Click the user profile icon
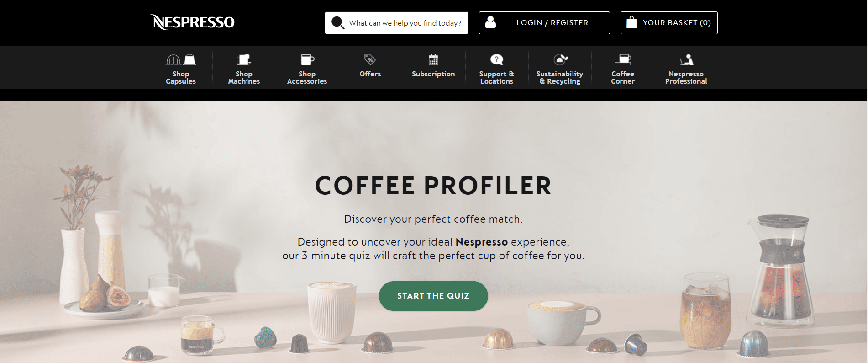This screenshot has width=868, height=363. pyautogui.click(x=490, y=22)
